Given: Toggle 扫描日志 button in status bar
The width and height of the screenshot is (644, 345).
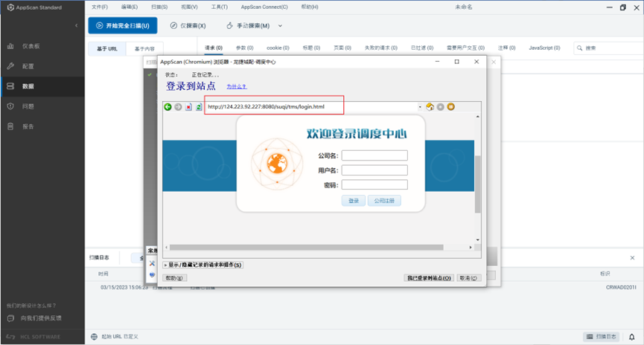Looking at the screenshot, I should (602, 336).
